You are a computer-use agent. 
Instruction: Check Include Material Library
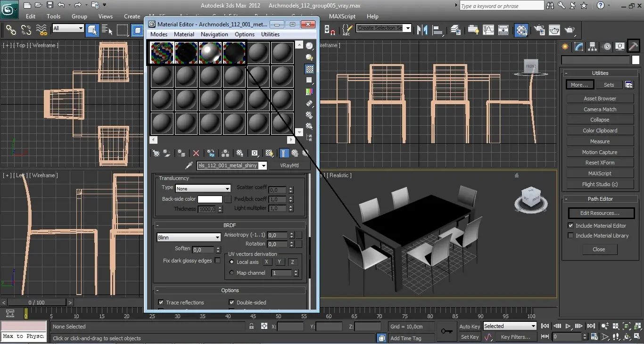coord(570,236)
